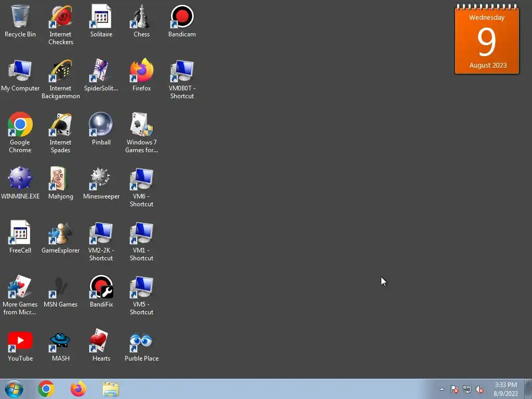The height and width of the screenshot is (399, 532).
Task: Click the Internet Spades shortcut
Action: click(61, 132)
